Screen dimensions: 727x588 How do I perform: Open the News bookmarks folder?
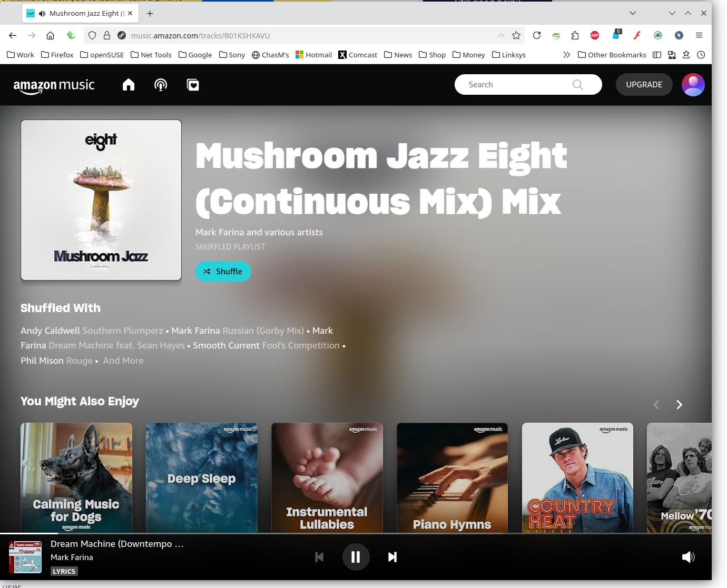click(398, 55)
